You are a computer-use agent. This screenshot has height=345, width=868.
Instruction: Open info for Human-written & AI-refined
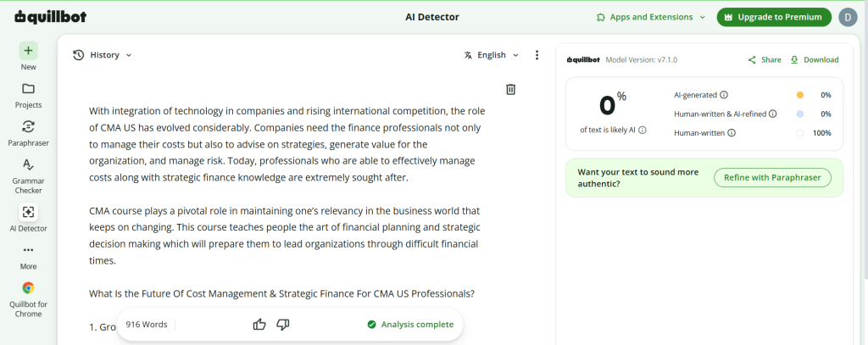click(773, 114)
